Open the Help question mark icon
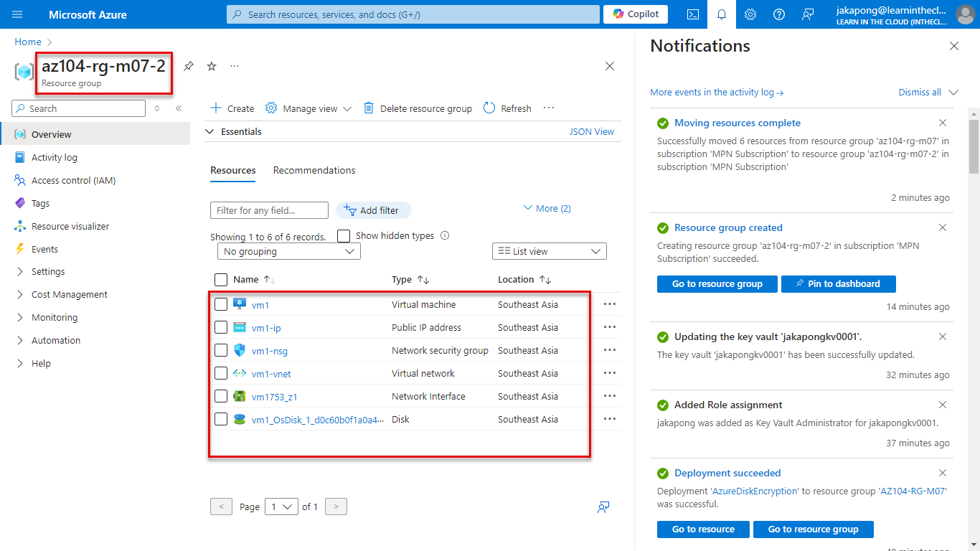 point(779,14)
